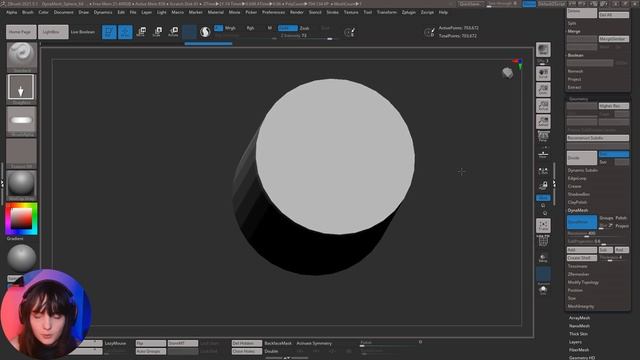Image resolution: width=640 pixels, height=360 pixels.
Task: Expand Dynamic Subdiv options
Action: (x=583, y=170)
